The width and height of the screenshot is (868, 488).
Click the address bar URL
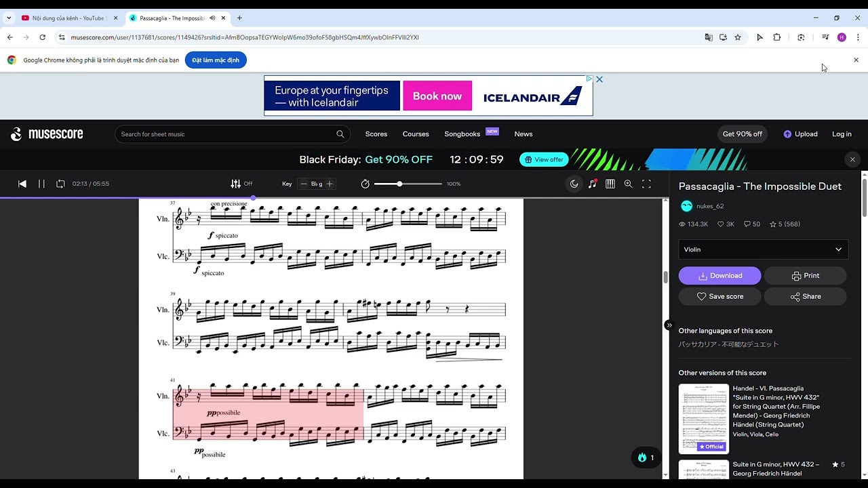pyautogui.click(x=245, y=37)
